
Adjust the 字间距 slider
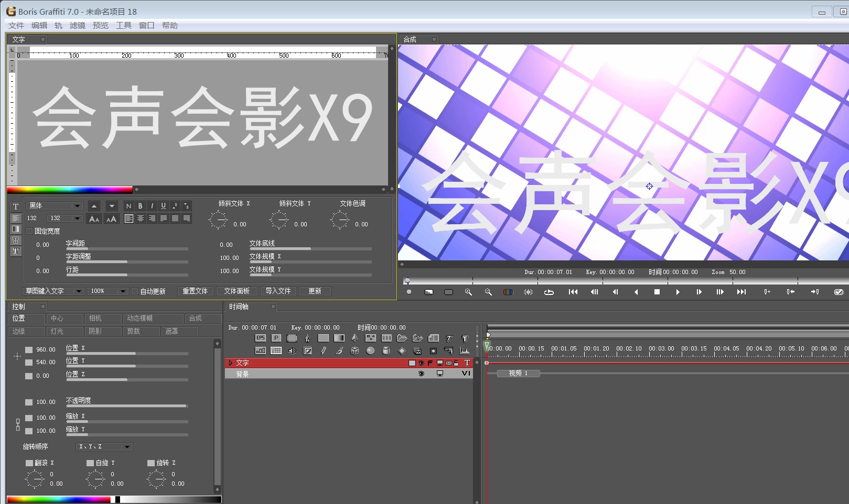(x=127, y=249)
